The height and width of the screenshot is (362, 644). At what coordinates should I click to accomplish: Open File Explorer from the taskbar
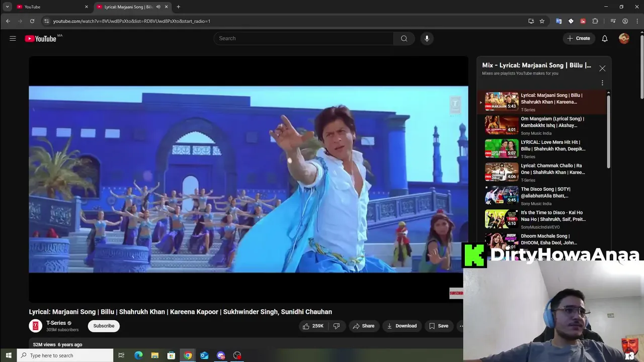[x=155, y=355]
